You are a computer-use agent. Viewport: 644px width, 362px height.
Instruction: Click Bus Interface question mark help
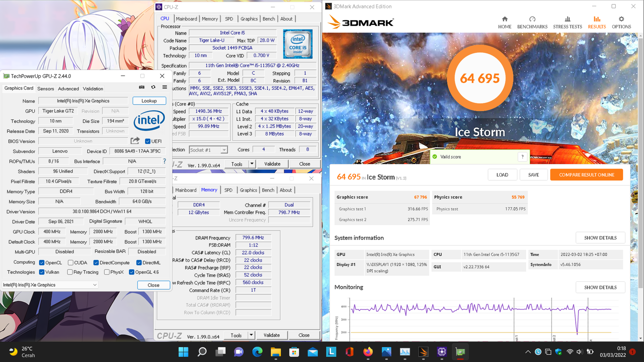[x=164, y=161]
